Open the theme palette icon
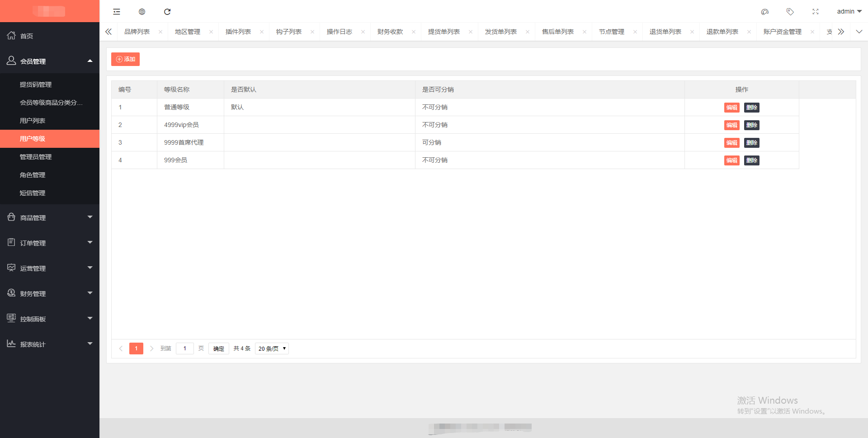Image resolution: width=868 pixels, height=438 pixels. pyautogui.click(x=765, y=12)
